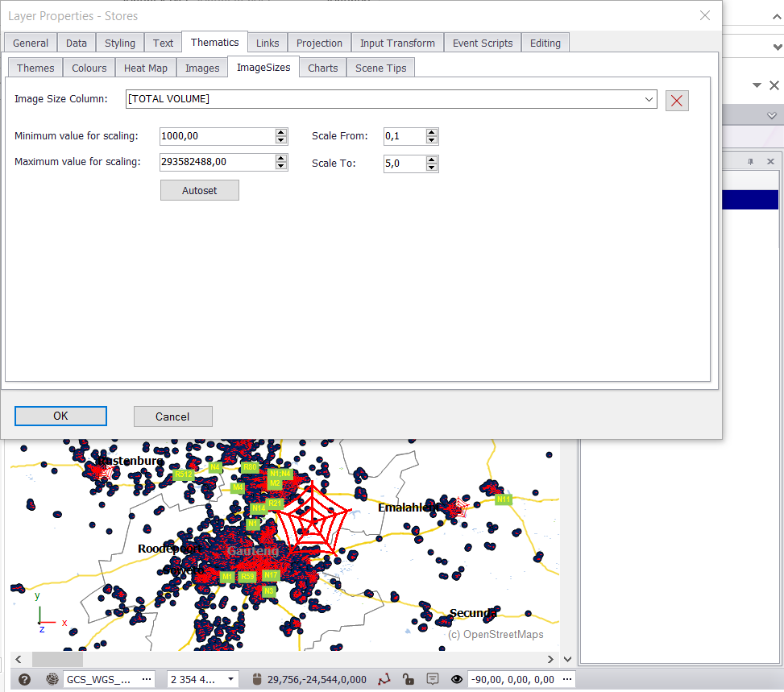
Task: Click the Maximum value for scaling field
Action: 217,162
